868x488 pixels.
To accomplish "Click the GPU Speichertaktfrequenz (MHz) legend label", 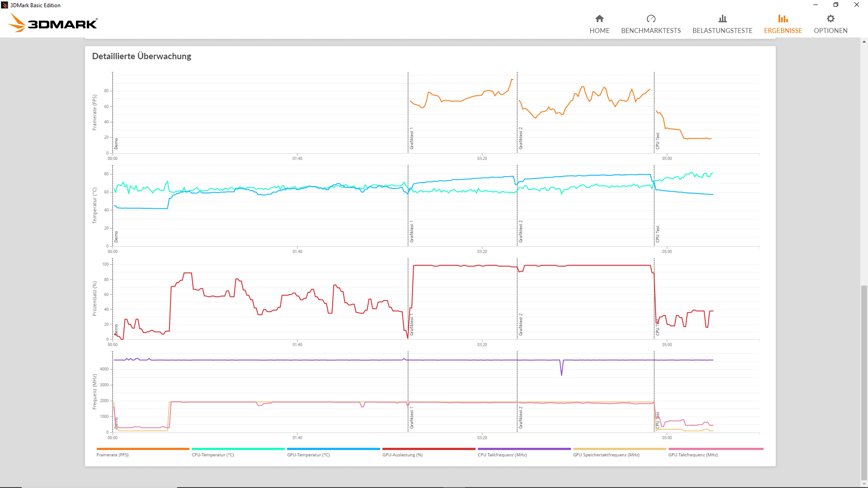I will [x=606, y=455].
